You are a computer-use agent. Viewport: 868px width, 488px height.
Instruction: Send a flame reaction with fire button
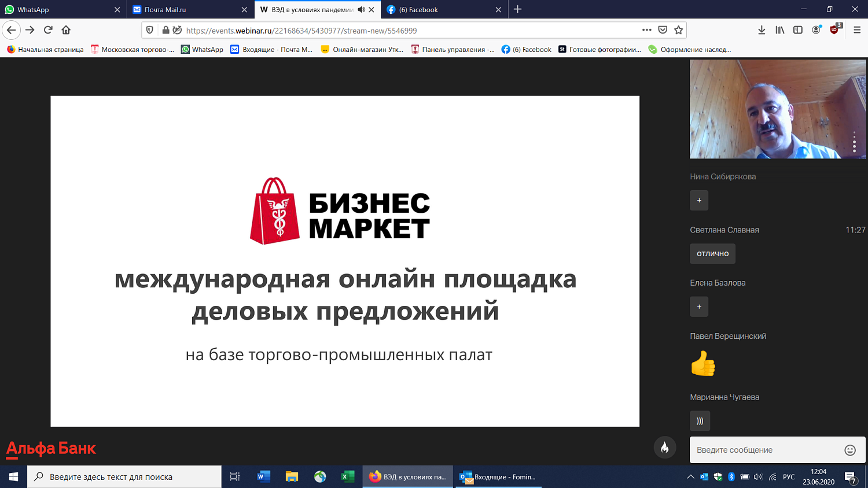(665, 448)
